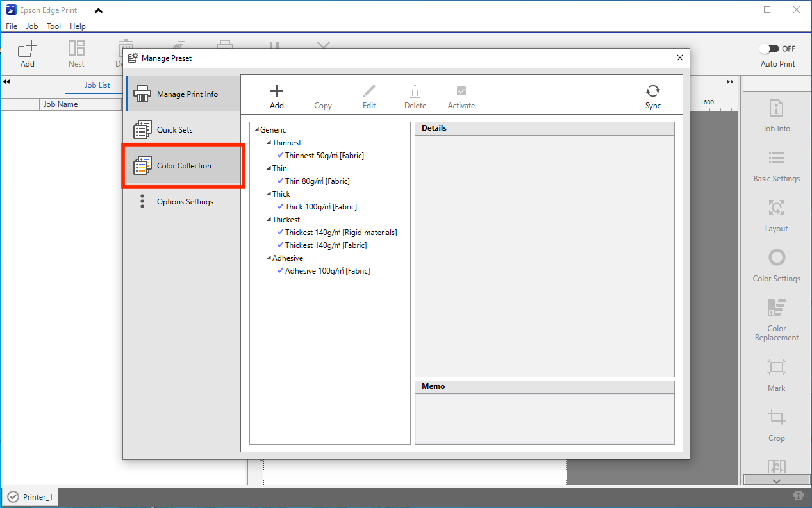Open Options Settings in Manage Preset
Screen dimensions: 812x508
pos(183,202)
